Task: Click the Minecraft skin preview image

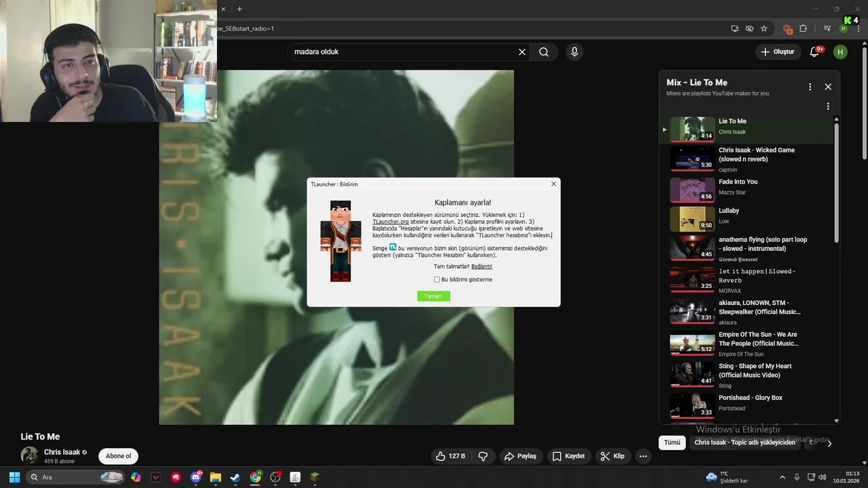Action: 340,241
